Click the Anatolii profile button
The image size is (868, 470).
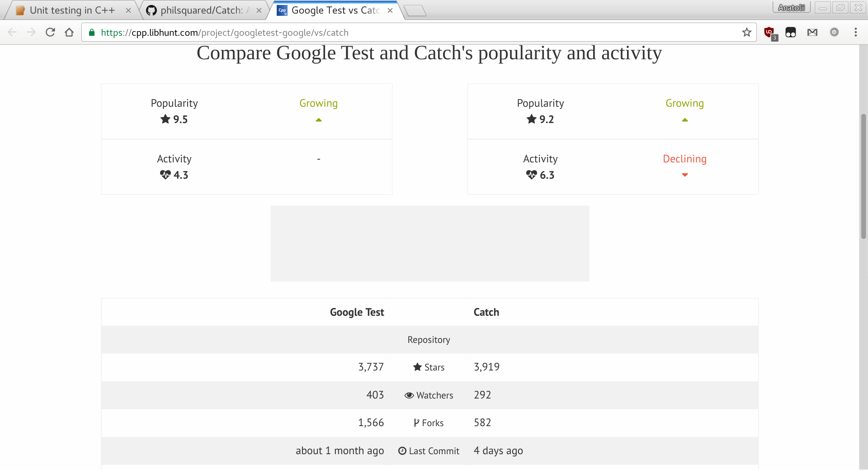click(x=792, y=7)
